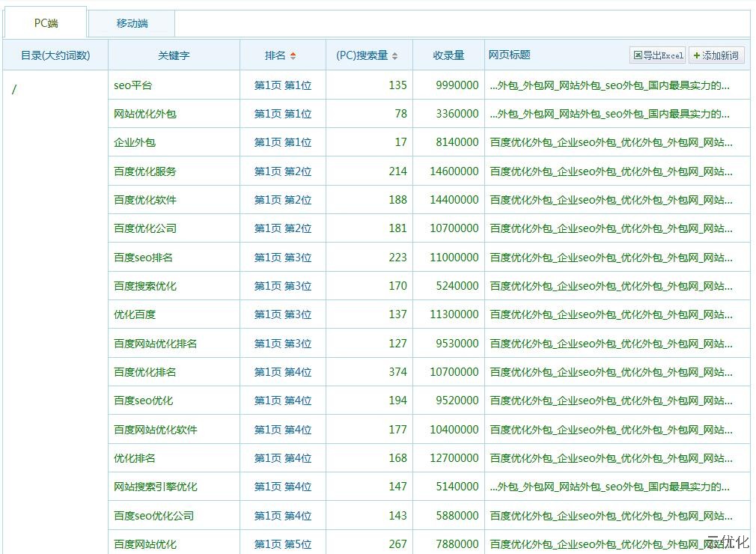Open keyword link 百度网站优化
Image resolution: width=756 pixels, height=554 pixels.
145,544
